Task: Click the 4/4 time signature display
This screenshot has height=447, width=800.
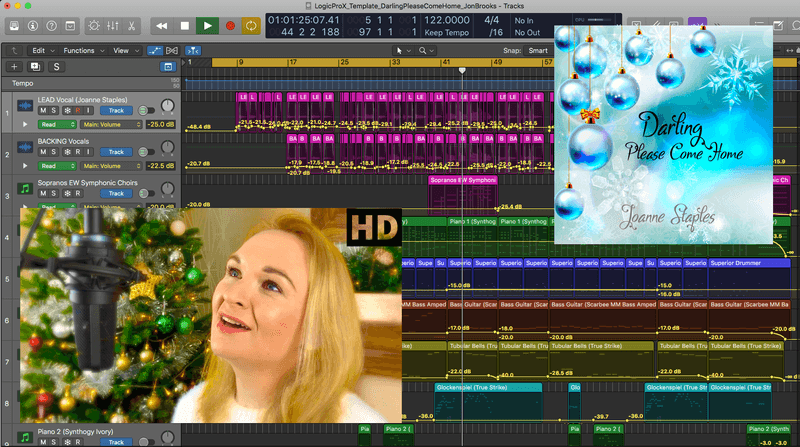Action: click(x=491, y=20)
